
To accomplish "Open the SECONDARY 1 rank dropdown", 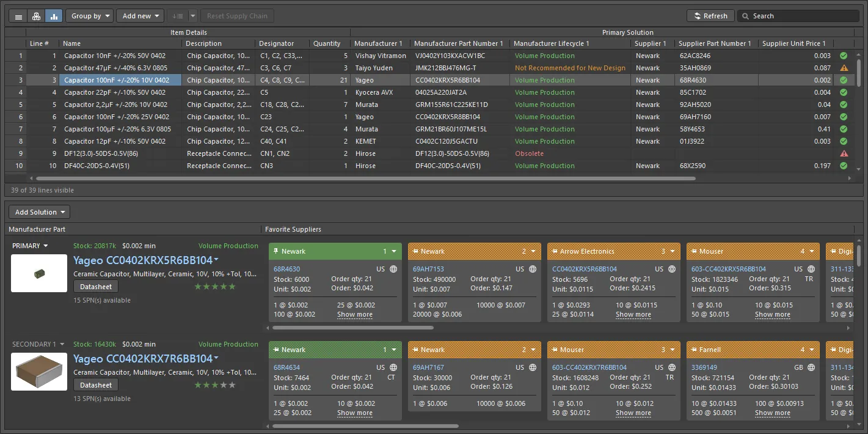I will click(37, 344).
